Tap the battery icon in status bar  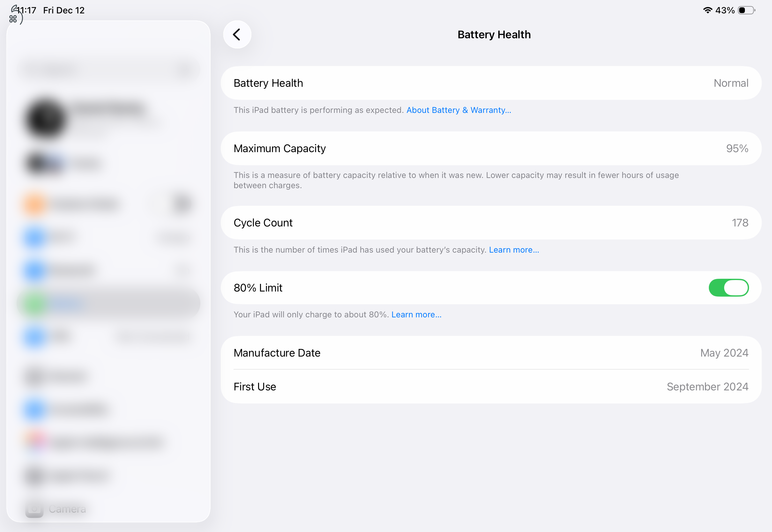tap(746, 10)
